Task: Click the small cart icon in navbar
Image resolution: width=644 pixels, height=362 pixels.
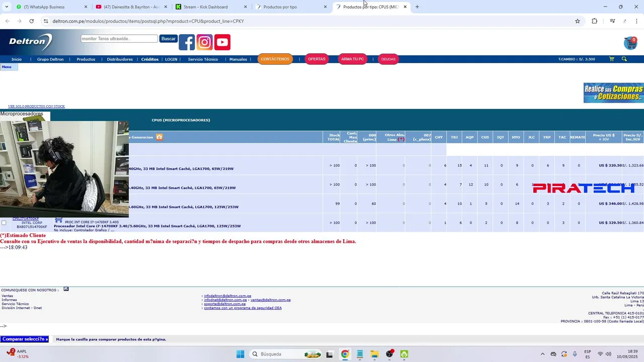Action: 612,59
